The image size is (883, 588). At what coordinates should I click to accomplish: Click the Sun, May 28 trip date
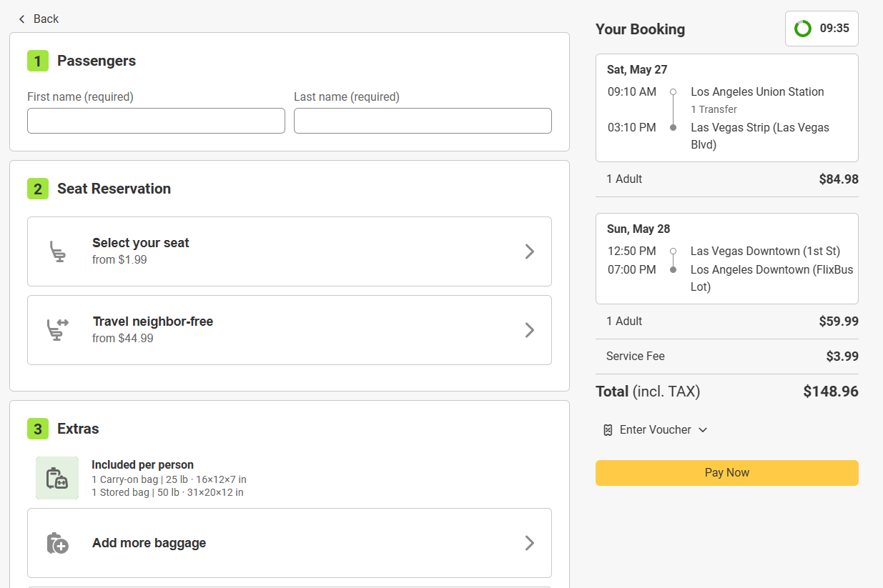pos(638,229)
